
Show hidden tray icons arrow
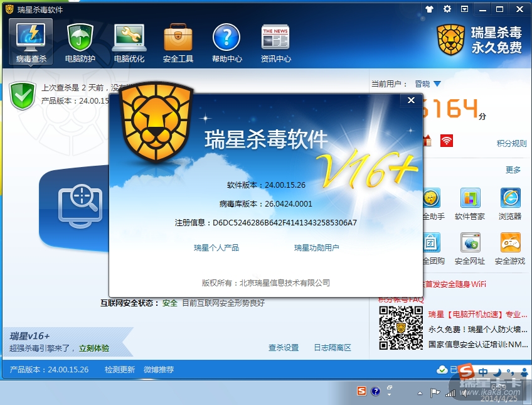point(420,394)
